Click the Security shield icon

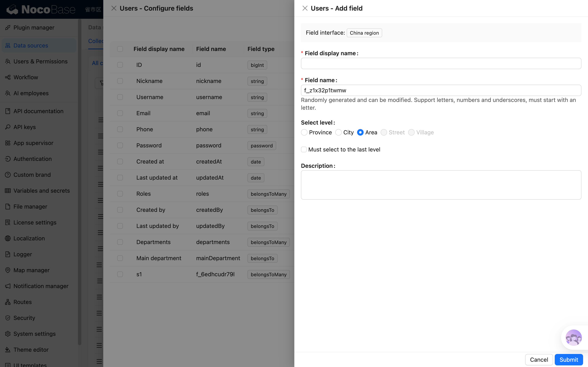[x=8, y=318]
